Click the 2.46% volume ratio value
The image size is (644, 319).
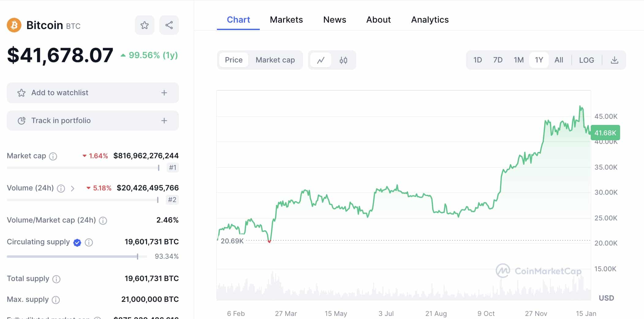[167, 220]
